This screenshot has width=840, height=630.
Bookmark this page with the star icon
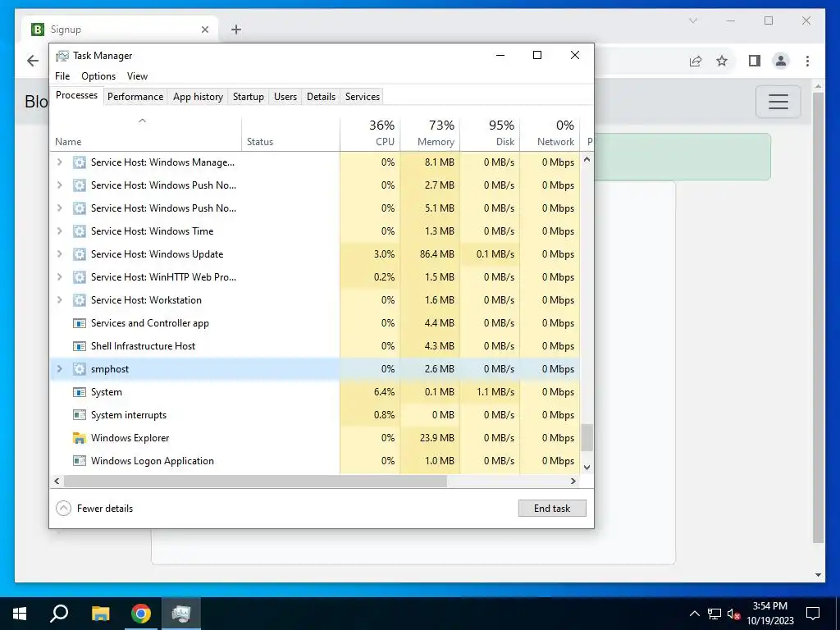point(722,61)
